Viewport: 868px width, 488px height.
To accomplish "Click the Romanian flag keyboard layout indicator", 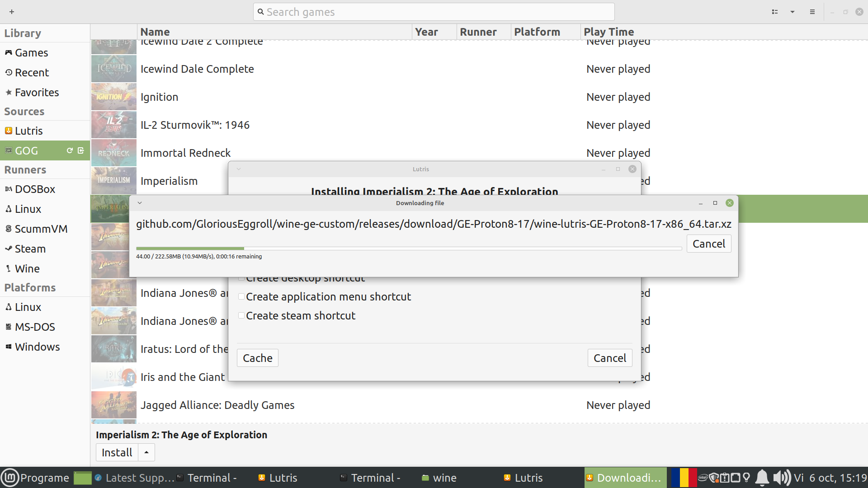I will click(684, 478).
